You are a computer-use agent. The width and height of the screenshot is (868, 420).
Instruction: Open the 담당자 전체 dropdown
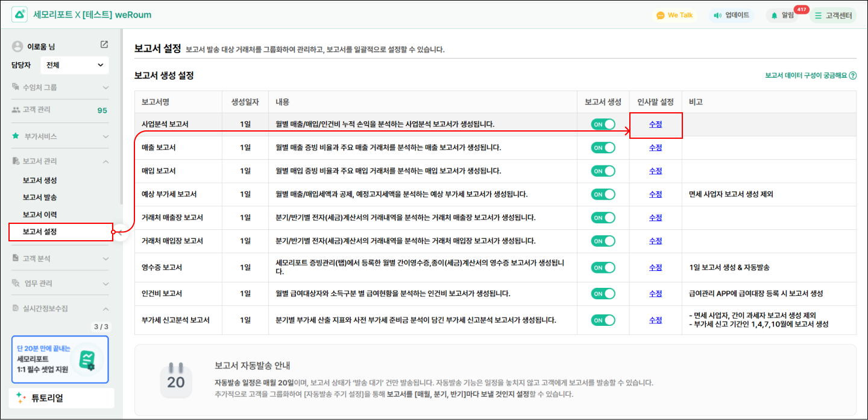75,65
